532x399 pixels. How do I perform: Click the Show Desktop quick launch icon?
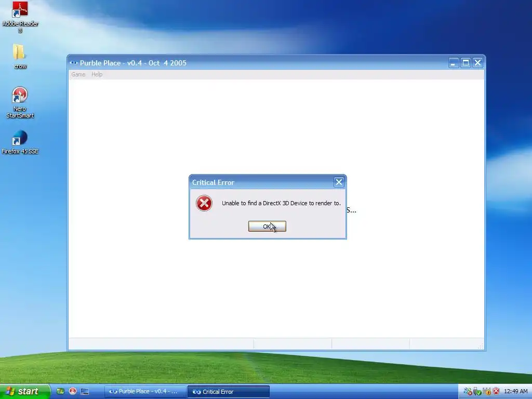(x=85, y=392)
